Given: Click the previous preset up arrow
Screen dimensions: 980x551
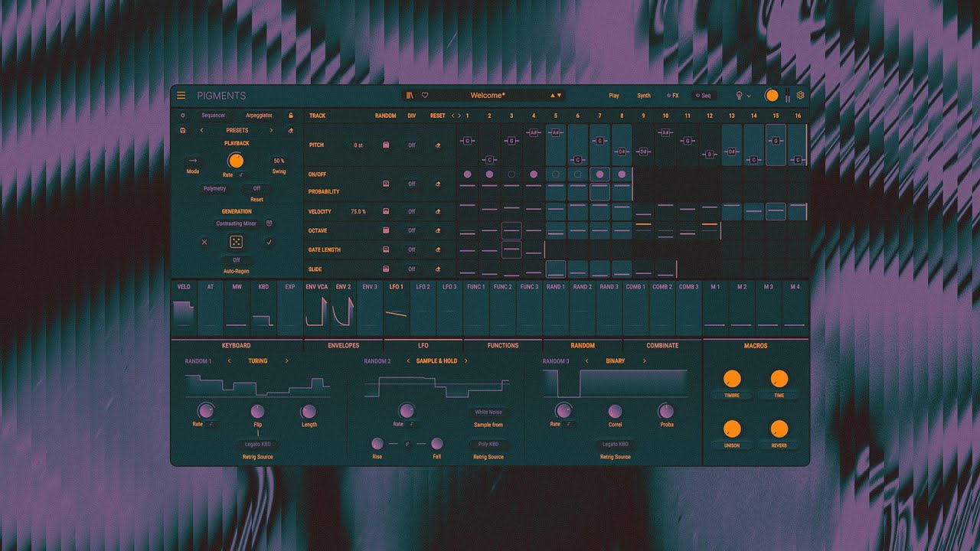Looking at the screenshot, I should pyautogui.click(x=553, y=96).
